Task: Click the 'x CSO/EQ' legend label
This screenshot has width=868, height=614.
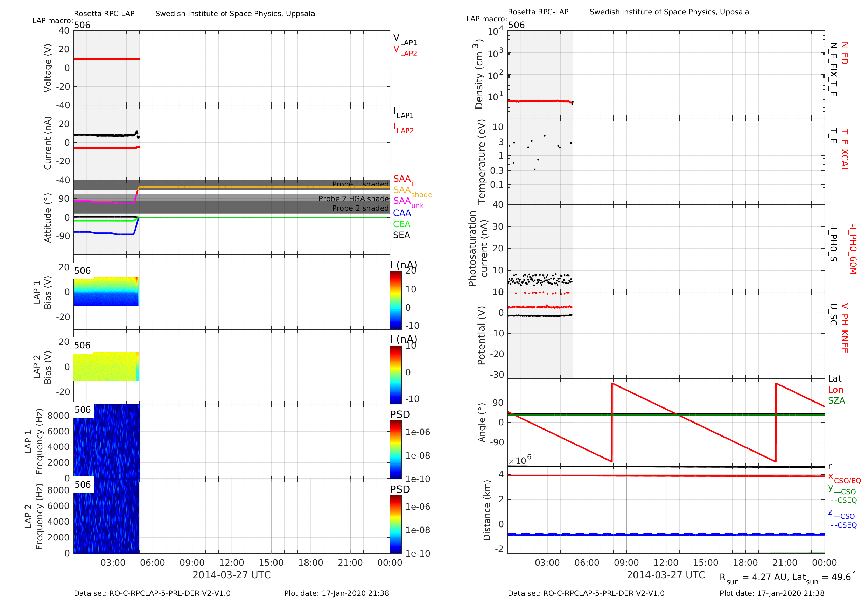Action: [845, 478]
